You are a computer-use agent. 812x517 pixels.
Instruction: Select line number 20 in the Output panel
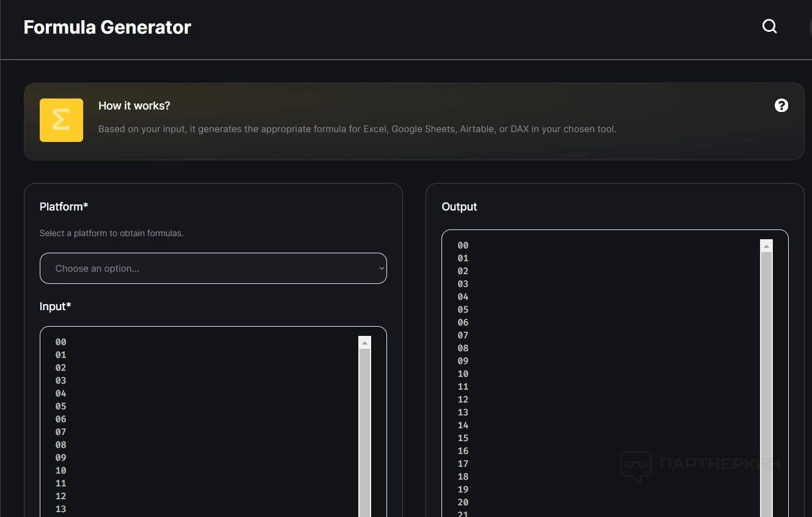463,502
